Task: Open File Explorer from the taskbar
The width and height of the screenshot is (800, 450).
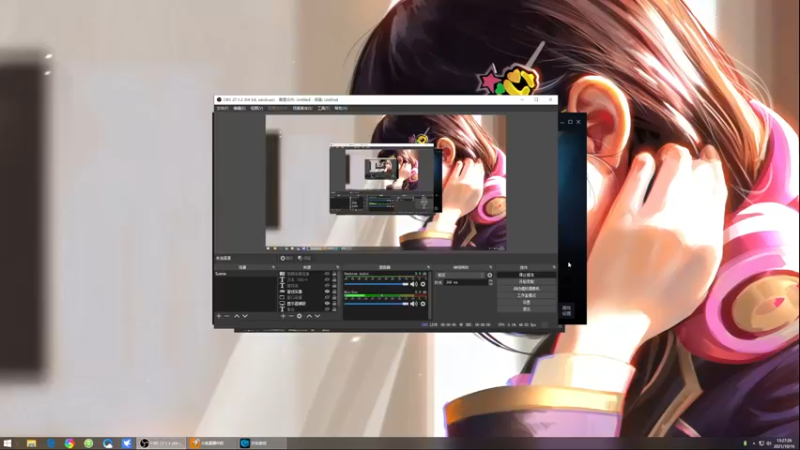Action: point(32,443)
